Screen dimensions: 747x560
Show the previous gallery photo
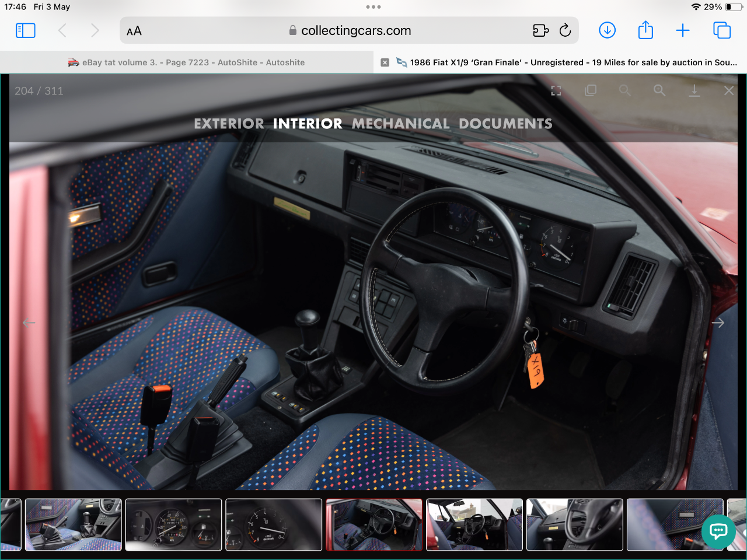pos(29,323)
